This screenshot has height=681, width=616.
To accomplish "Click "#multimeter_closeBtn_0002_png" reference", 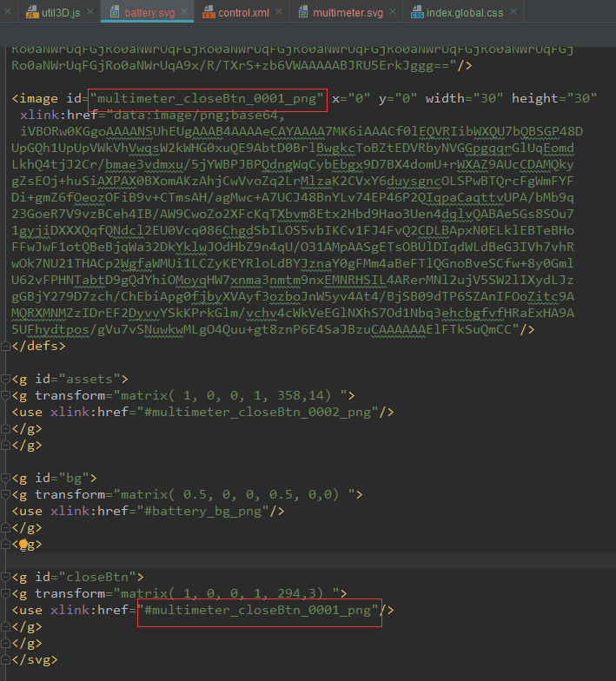I will pyautogui.click(x=257, y=412).
